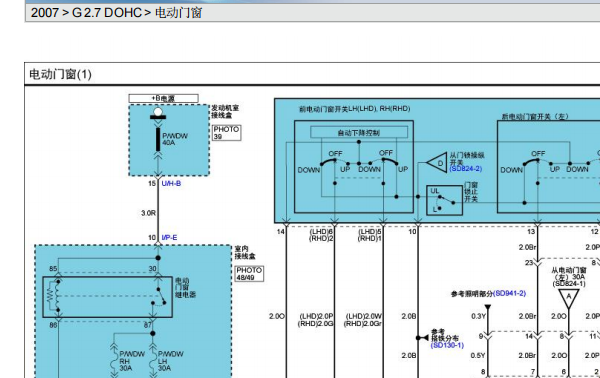This screenshot has height=378, width=600.
Task: Click the (LHD)6 (RHD)2 pin label
Action: coord(321,235)
